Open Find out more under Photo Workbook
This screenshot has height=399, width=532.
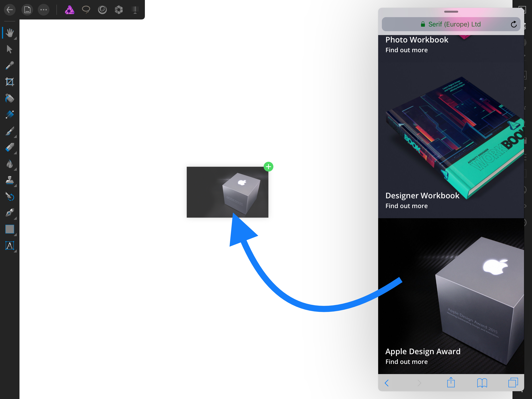[406, 50]
